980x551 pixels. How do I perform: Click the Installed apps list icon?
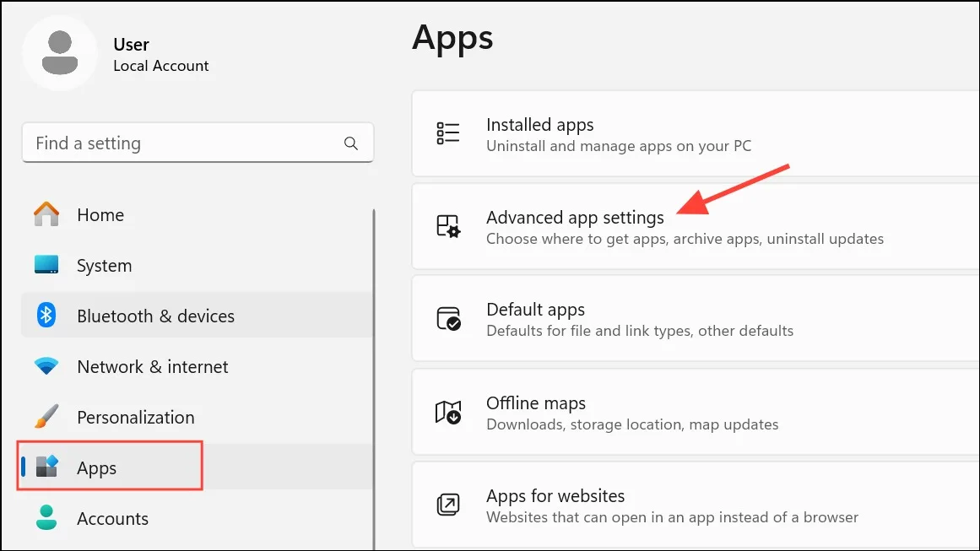tap(448, 133)
